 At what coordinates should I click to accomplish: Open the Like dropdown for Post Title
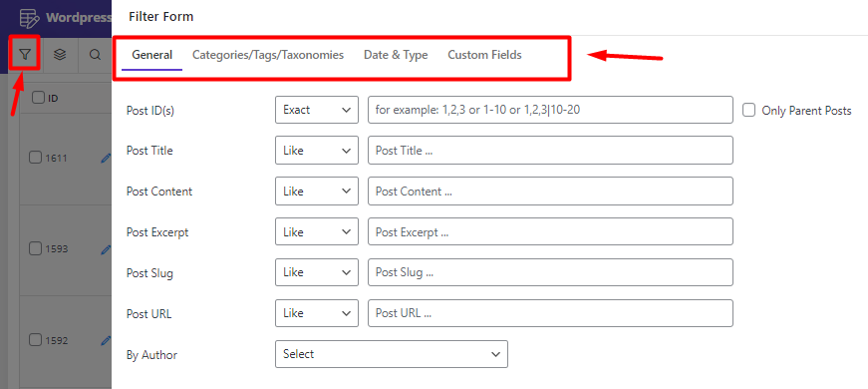tap(317, 151)
